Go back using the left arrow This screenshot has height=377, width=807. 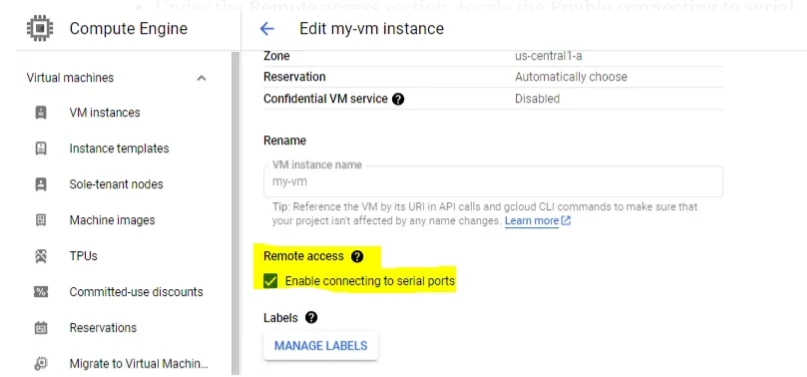[x=267, y=29]
